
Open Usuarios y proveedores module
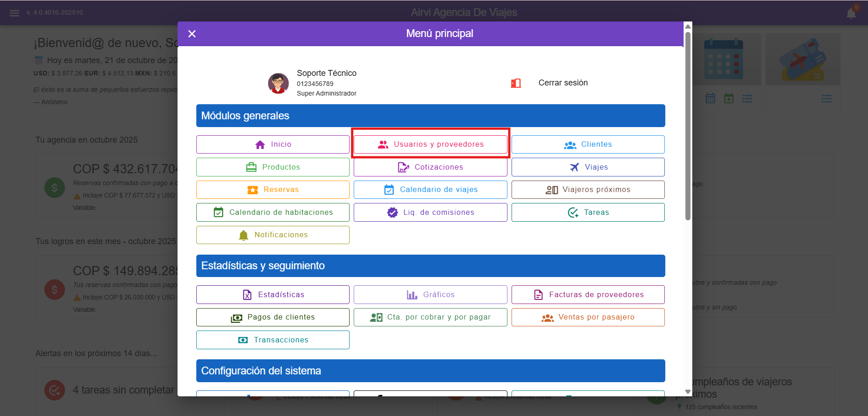[x=430, y=144]
